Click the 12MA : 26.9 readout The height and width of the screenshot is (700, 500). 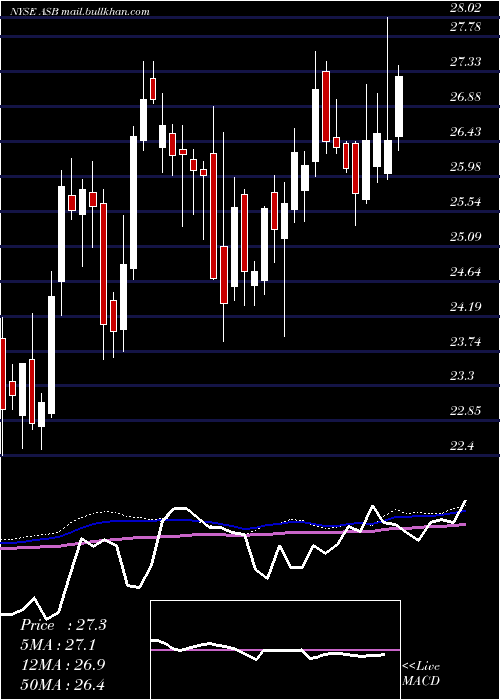tap(62, 665)
